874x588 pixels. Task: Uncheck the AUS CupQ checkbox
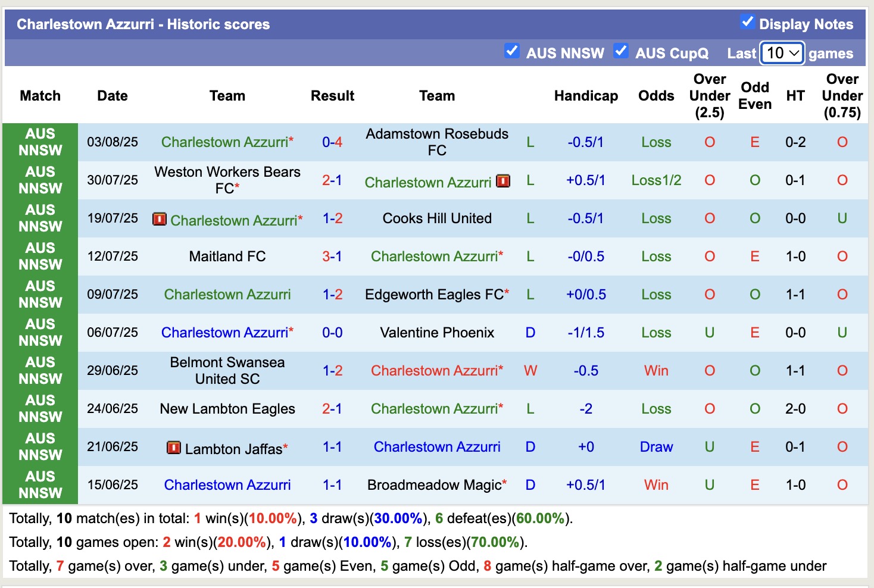[x=621, y=52]
